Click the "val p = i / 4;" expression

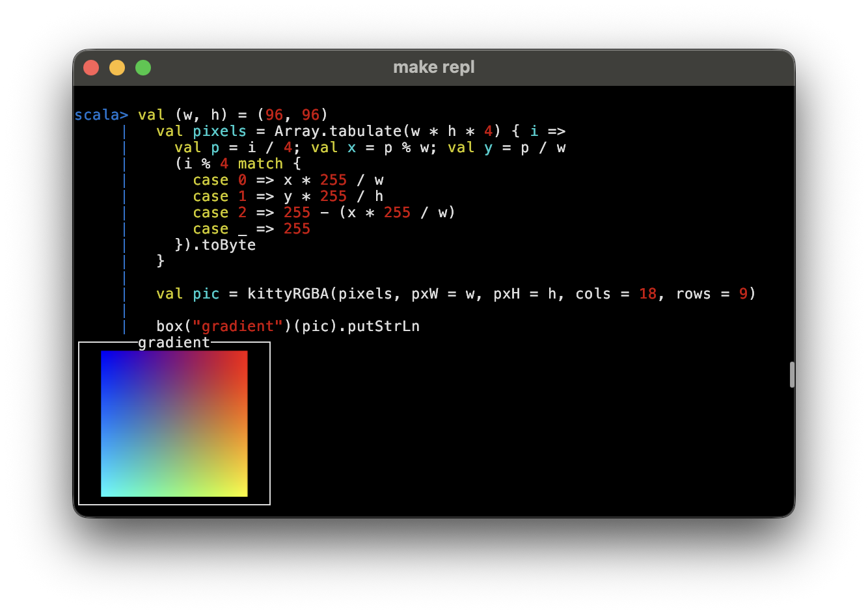[237, 148]
